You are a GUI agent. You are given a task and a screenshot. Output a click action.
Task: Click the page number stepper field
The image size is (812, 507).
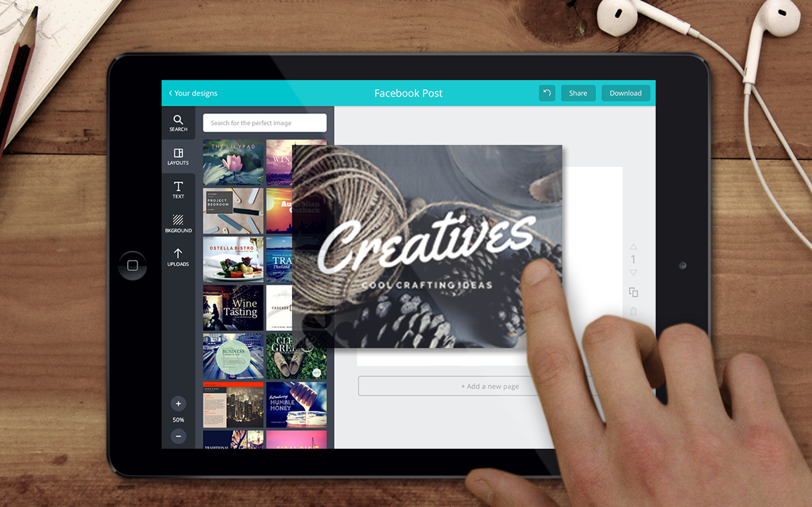[633, 258]
